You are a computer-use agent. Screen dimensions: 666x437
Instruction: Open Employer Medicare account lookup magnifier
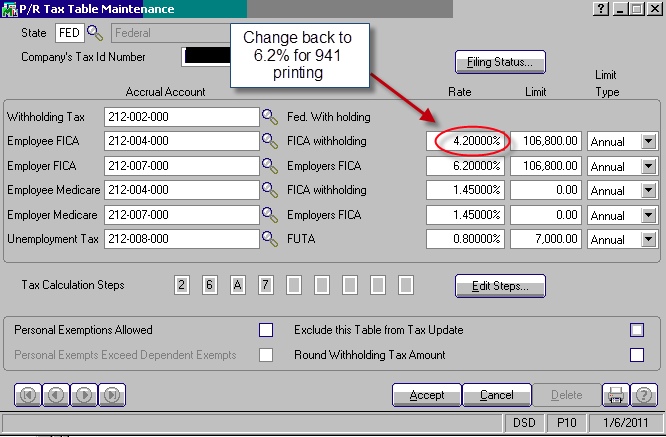tap(270, 214)
